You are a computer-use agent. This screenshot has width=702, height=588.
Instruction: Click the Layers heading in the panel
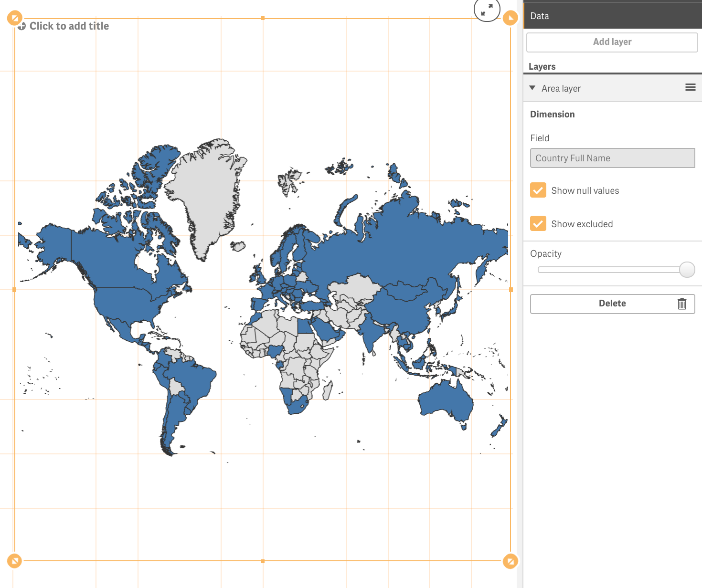point(542,66)
